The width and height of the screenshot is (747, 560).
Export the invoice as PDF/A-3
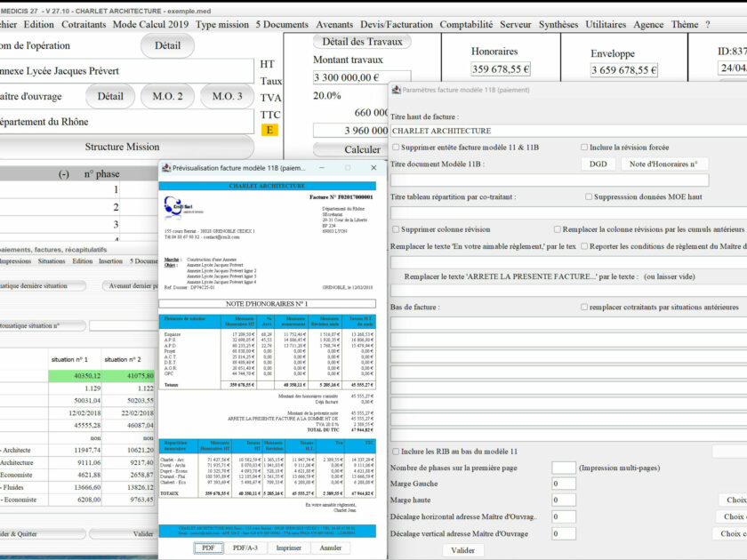tap(245, 548)
